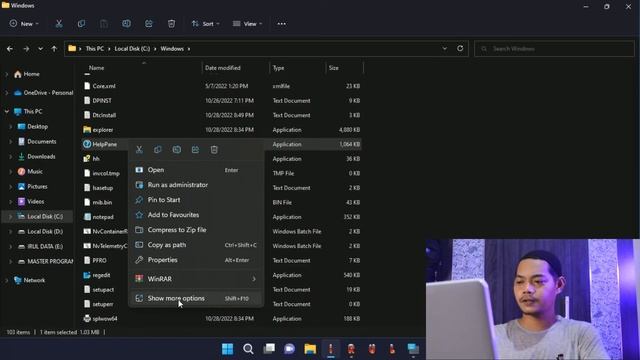Screen dimensions: 640x360
Task: Go forward with the right arrow
Action: (26, 49)
